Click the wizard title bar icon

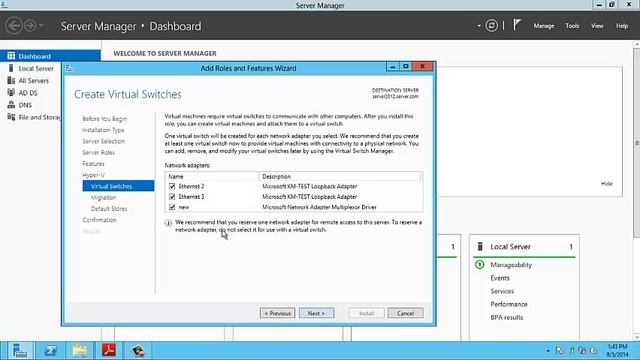(69, 68)
